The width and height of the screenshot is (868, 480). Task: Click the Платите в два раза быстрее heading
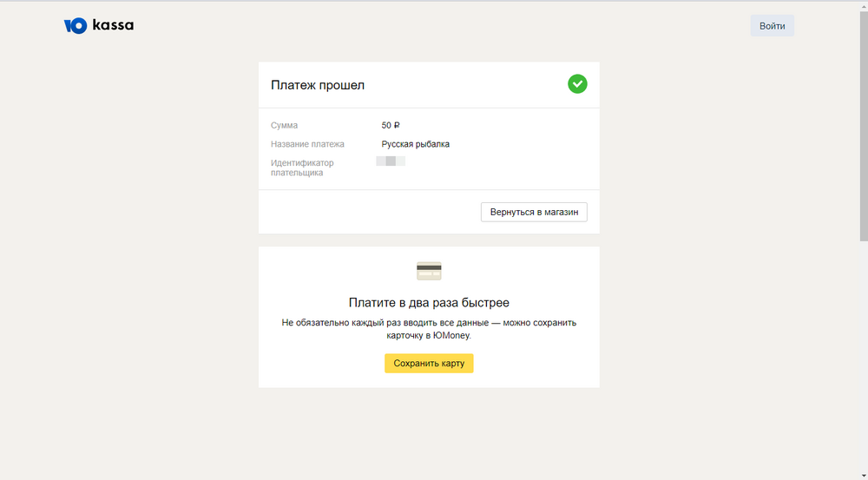(x=429, y=303)
